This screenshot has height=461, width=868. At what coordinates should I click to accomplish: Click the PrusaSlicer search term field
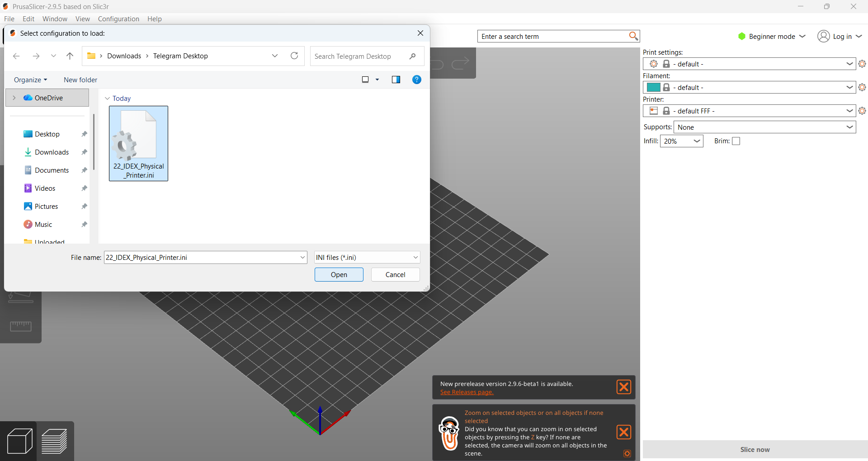click(x=554, y=36)
